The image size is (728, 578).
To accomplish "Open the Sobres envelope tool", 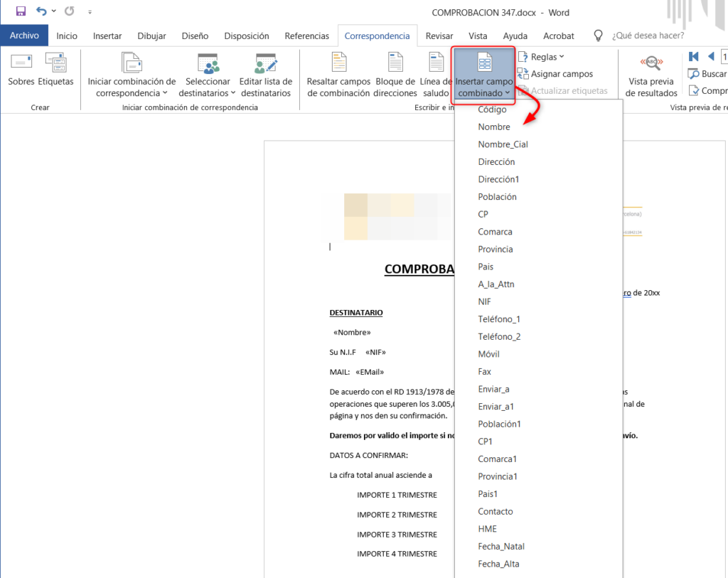I will [21, 70].
